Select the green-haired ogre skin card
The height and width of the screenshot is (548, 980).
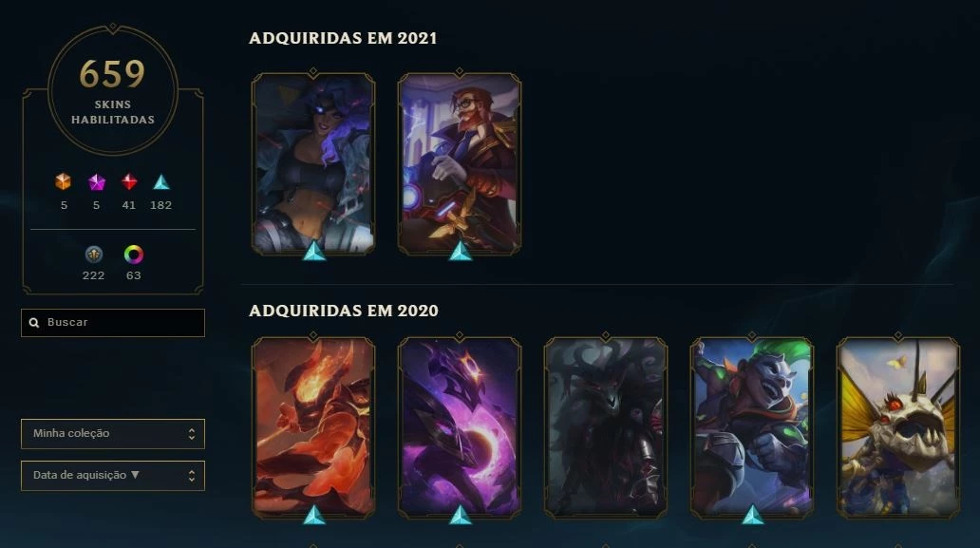pos(752,427)
